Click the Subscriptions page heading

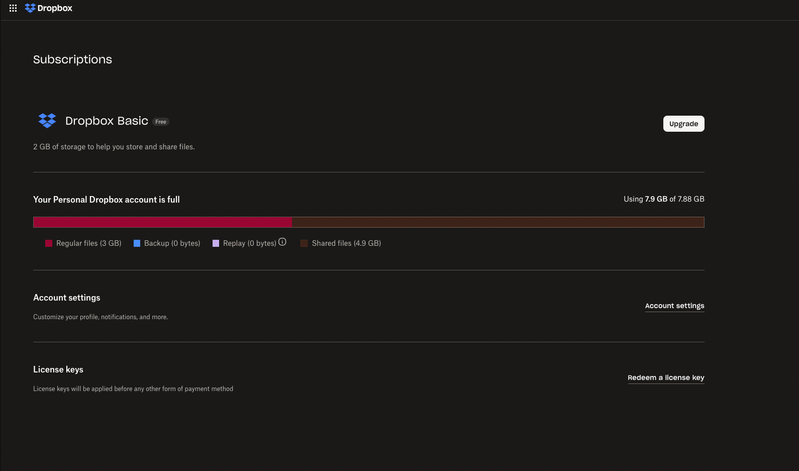(72, 60)
